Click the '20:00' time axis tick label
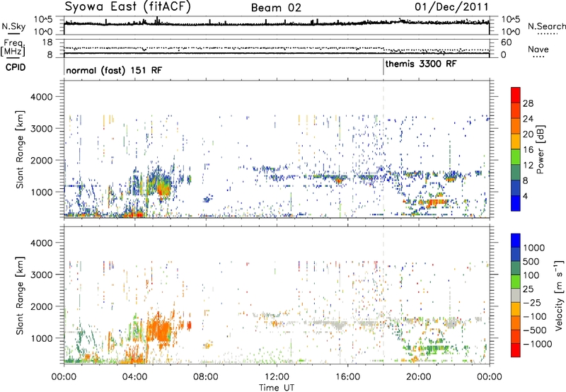This screenshot has height=392, width=566. [x=419, y=377]
